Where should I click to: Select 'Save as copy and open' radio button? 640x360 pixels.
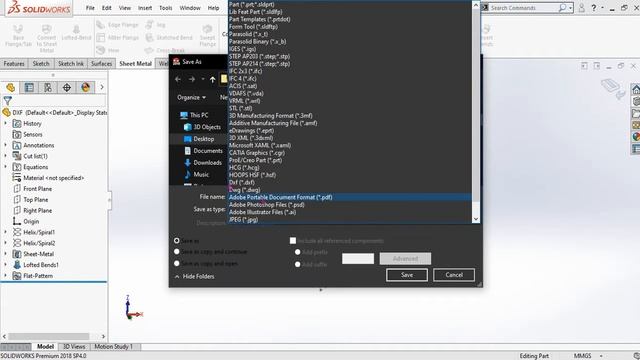(177, 264)
